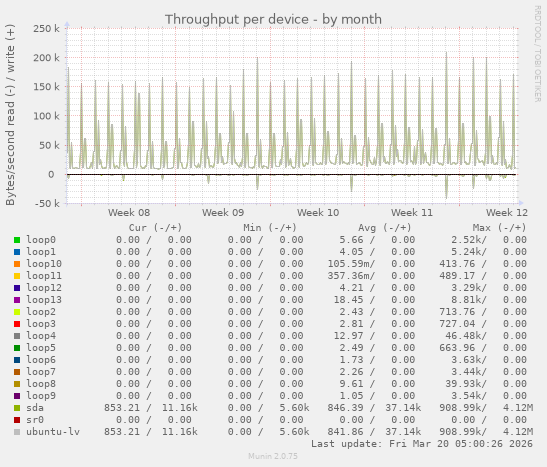547x467 pixels.
Task: Click loop9 avg value '1.05'
Action: pyautogui.click(x=351, y=396)
